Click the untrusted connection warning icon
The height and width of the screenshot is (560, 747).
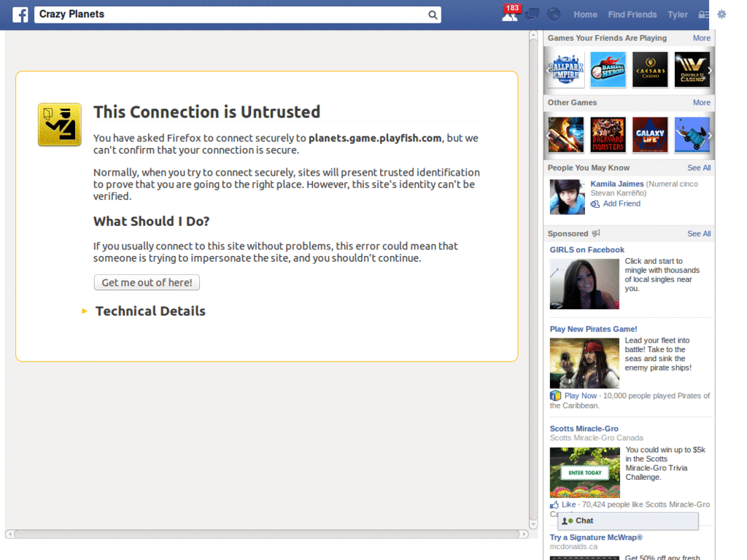point(60,124)
